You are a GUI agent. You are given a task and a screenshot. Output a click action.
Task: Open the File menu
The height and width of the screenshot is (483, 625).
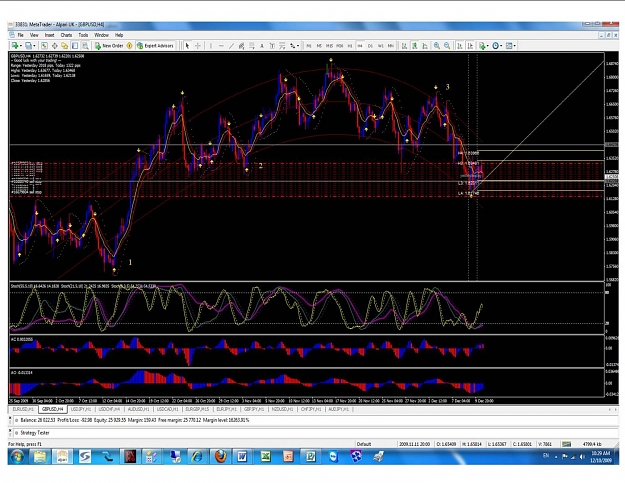(x=20, y=35)
